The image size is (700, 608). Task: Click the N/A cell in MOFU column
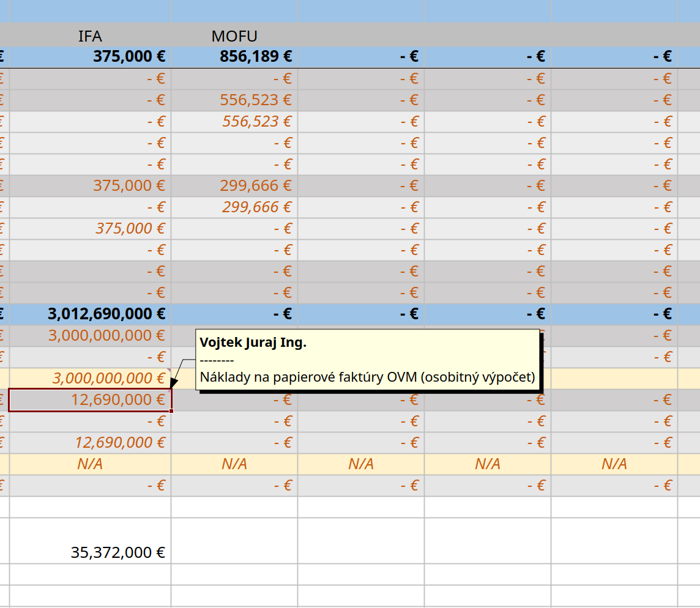click(x=234, y=464)
